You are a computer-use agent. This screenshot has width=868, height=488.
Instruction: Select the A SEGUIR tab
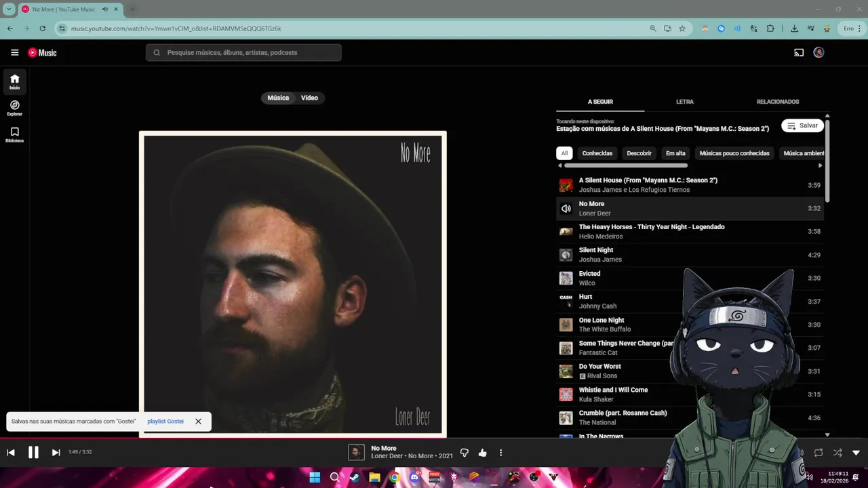pos(600,102)
